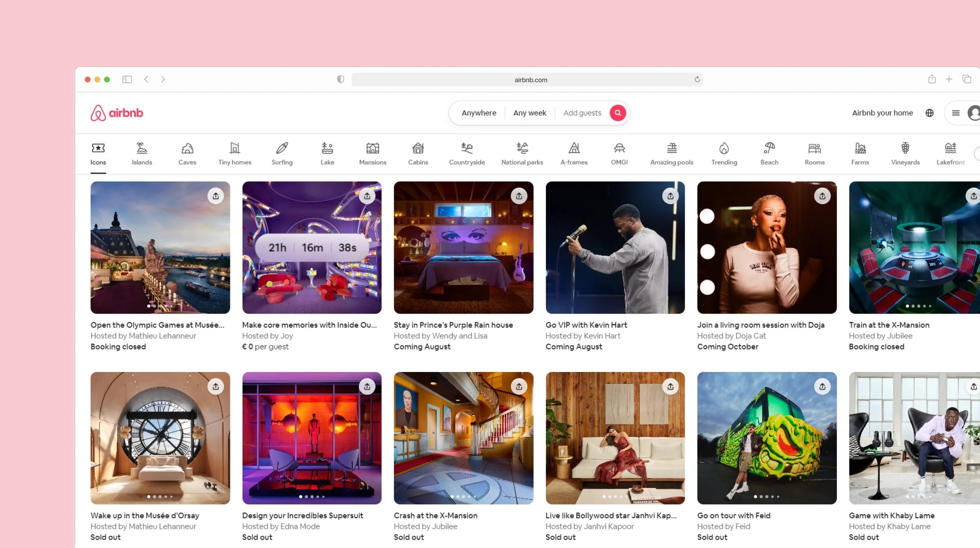Open Go VIP with Kevin Hart title
Image resolution: width=980 pixels, height=548 pixels.
tap(586, 325)
